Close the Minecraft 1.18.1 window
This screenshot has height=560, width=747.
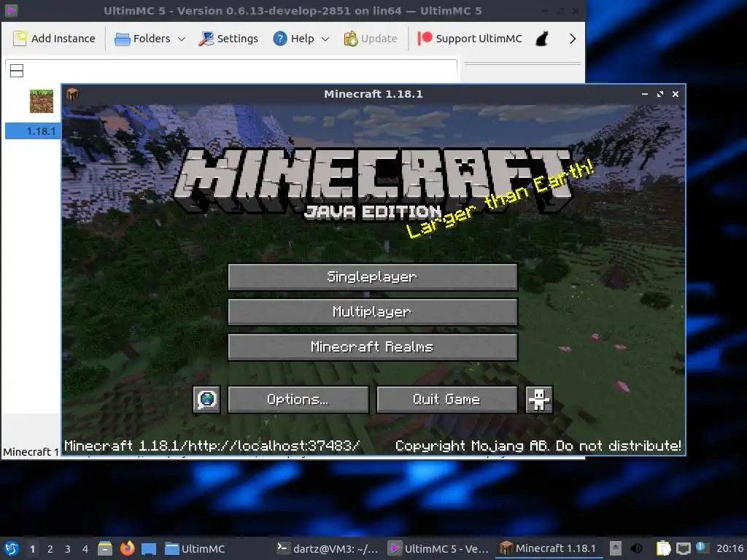tap(675, 94)
